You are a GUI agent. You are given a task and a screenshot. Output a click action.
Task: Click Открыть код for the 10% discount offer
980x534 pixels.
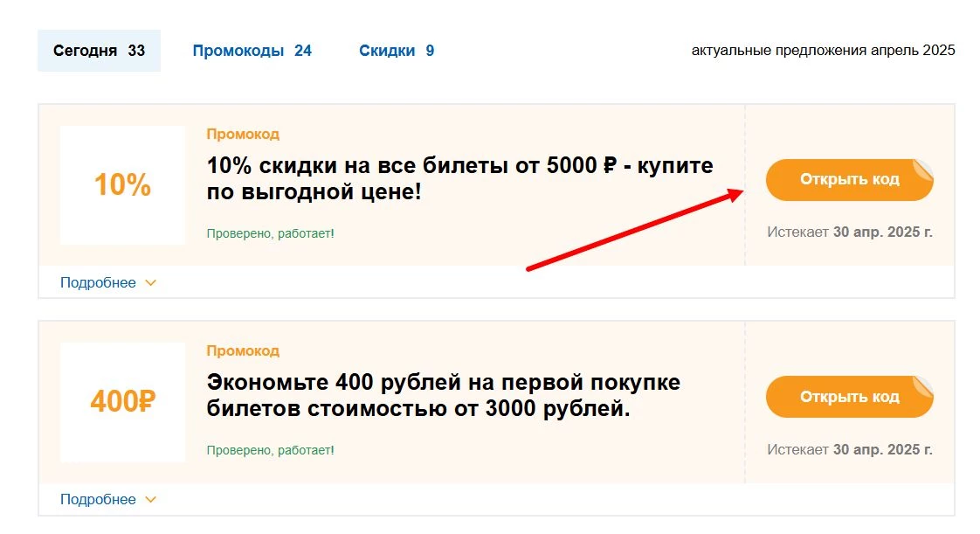[849, 179]
